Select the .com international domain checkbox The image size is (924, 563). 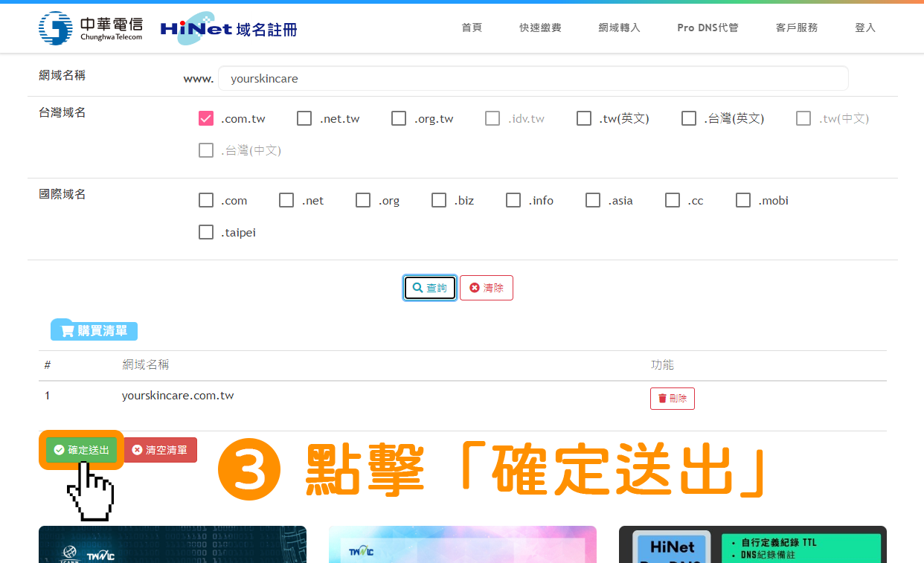[x=206, y=200]
